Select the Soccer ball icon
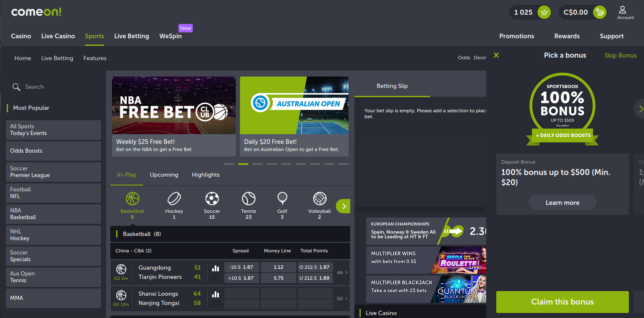The image size is (644, 318). (x=212, y=199)
